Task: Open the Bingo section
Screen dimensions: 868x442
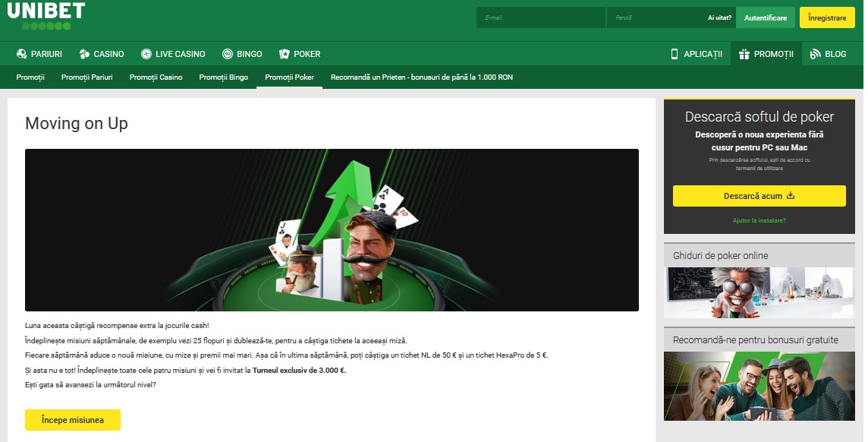Action: [243, 54]
